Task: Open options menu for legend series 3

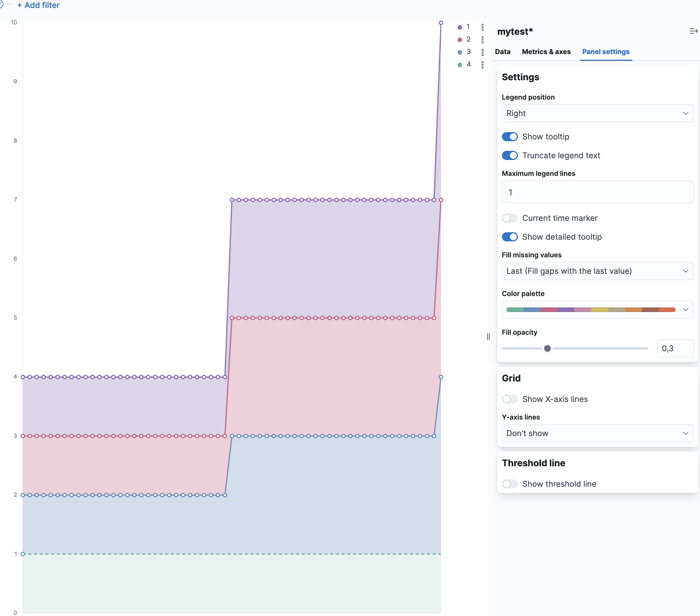Action: 483,52
